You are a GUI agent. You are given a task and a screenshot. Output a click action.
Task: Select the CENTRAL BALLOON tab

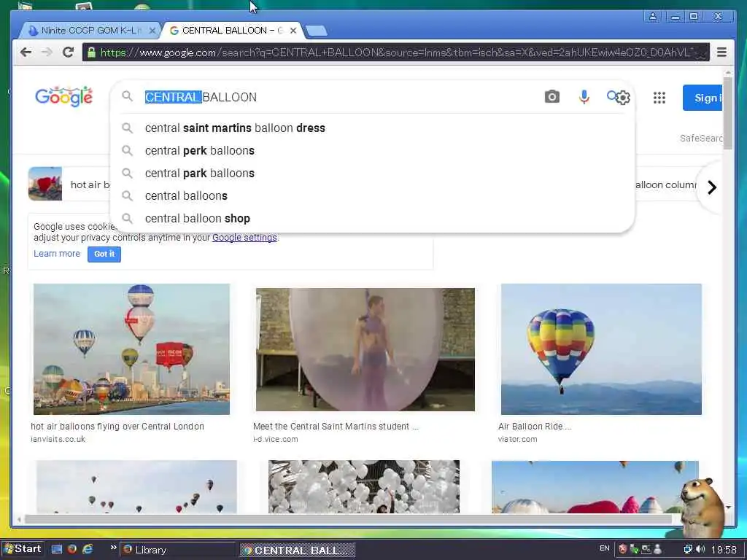click(x=232, y=31)
